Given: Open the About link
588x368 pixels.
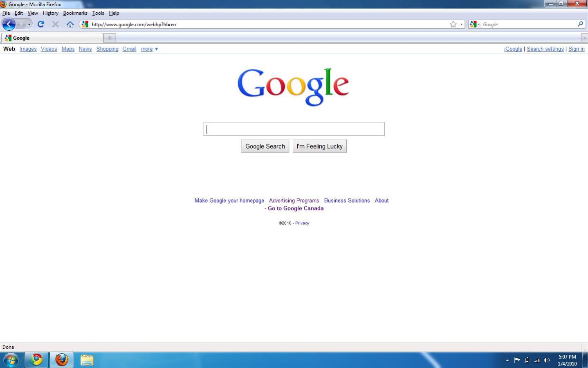Looking at the screenshot, I should tap(382, 201).
